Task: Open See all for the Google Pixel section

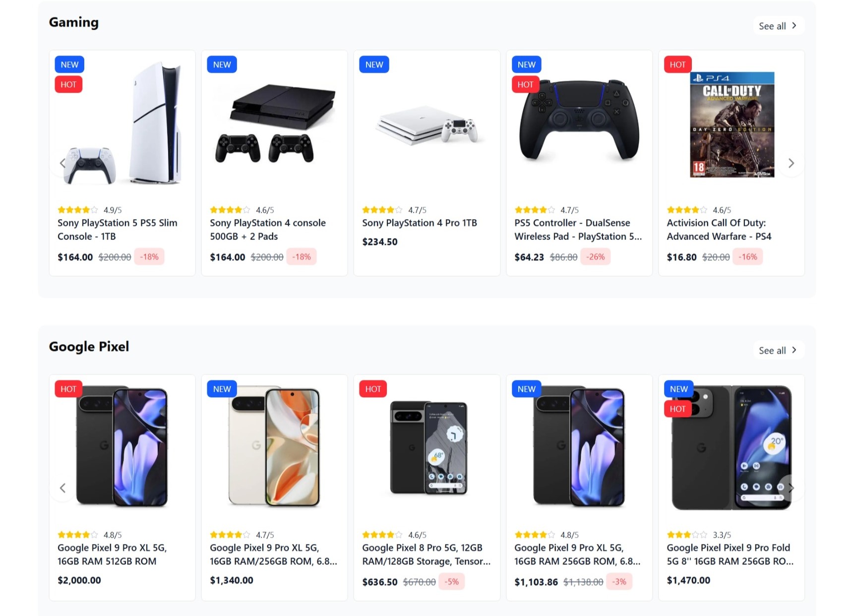Action: point(777,350)
